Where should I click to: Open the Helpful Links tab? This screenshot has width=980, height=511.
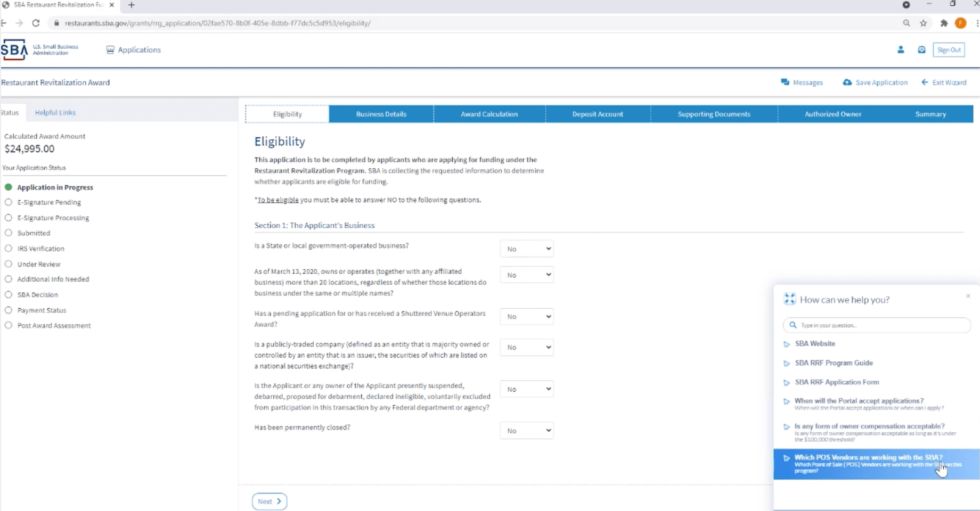[x=55, y=112]
